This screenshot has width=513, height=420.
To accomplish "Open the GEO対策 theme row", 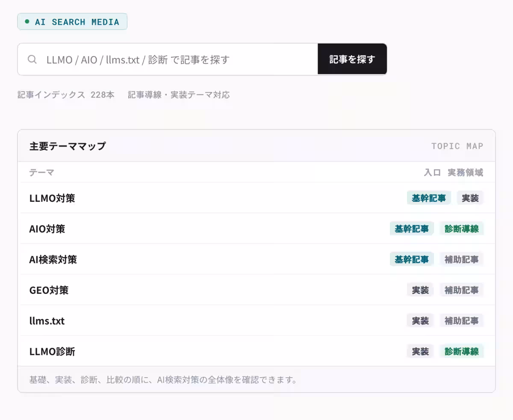I will click(256, 290).
